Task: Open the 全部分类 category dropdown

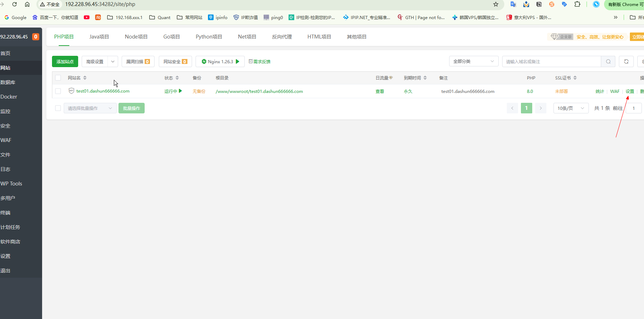Action: tap(474, 61)
